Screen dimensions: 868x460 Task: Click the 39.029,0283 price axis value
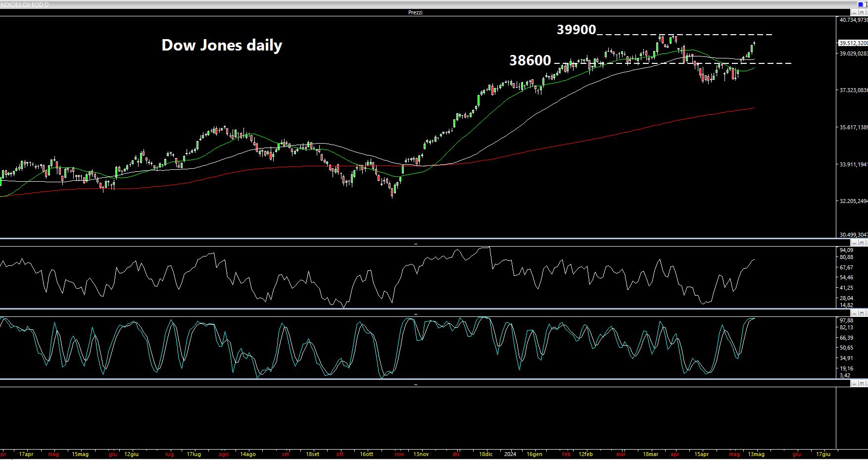[x=854, y=53]
